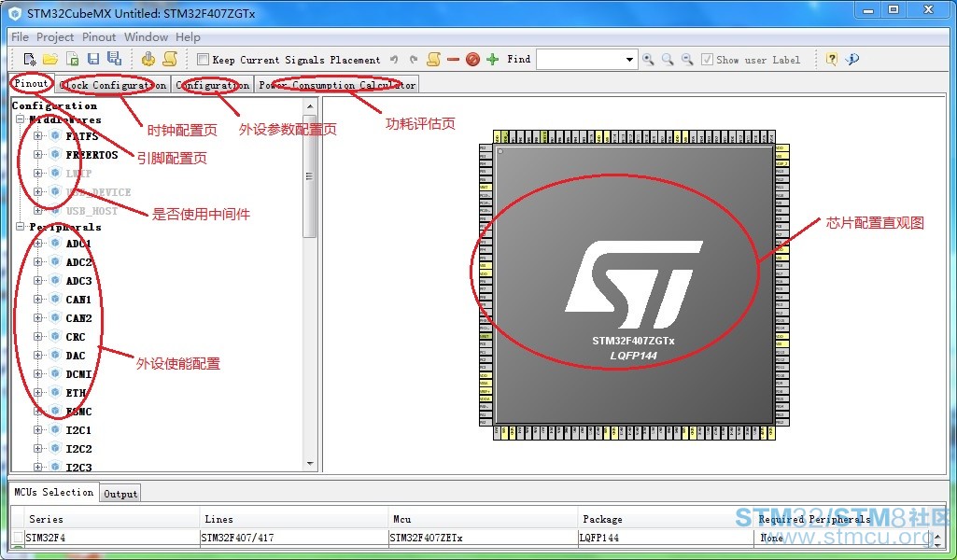Click the Generate Report scroll icon
The width and height of the screenshot is (957, 560).
click(x=170, y=59)
